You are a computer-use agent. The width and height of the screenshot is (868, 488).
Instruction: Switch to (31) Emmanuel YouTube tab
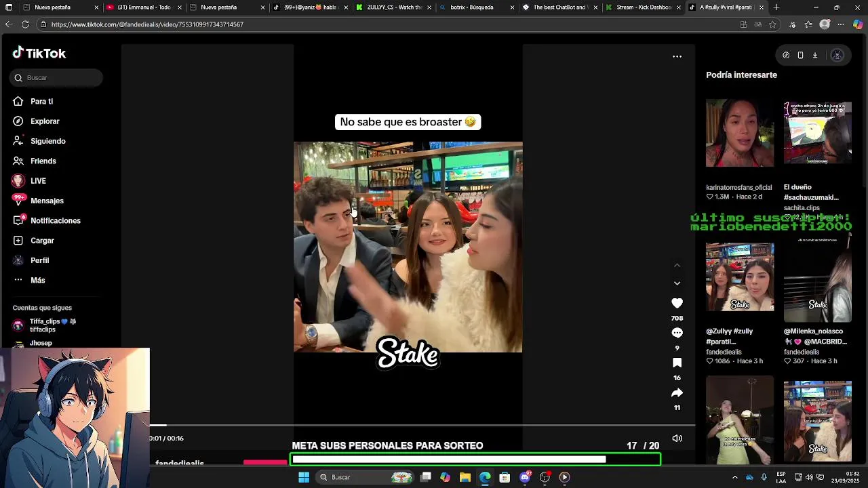pyautogui.click(x=144, y=7)
